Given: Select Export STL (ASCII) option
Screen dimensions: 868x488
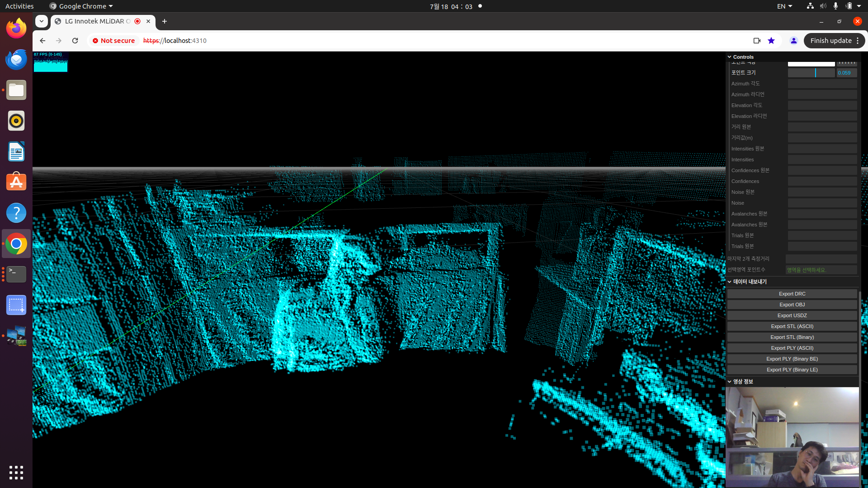Looking at the screenshot, I should [x=792, y=326].
